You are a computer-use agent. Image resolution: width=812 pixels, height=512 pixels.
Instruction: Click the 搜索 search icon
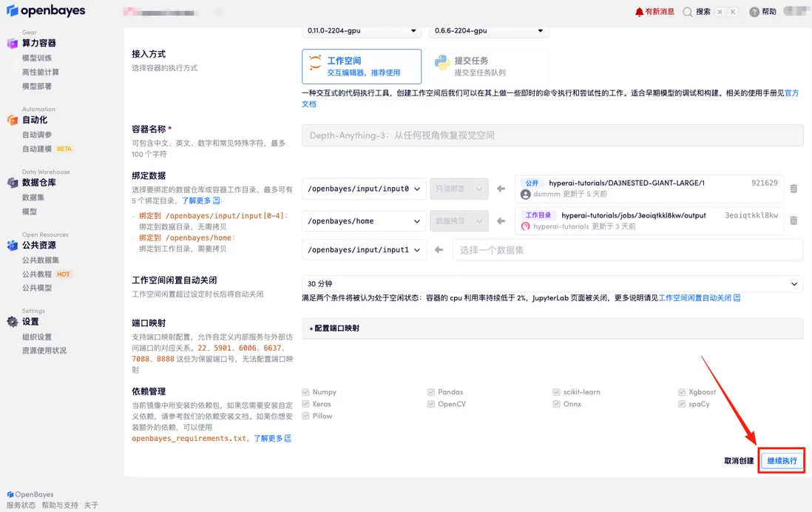[688, 11]
